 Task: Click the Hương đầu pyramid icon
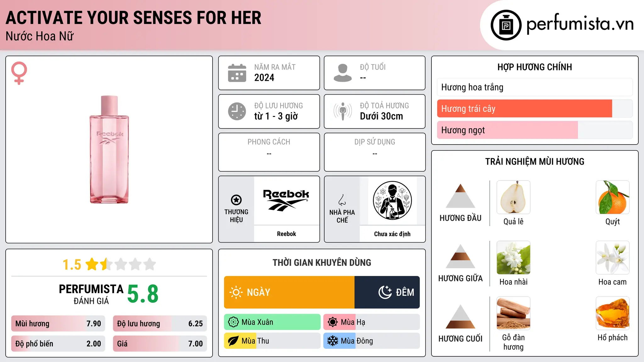pyautogui.click(x=460, y=196)
